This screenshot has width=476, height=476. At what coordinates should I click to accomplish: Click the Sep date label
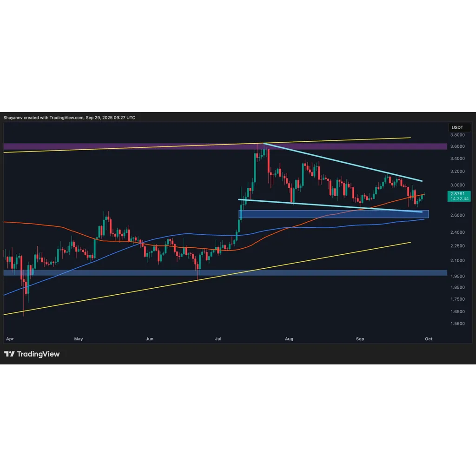pyautogui.click(x=360, y=339)
